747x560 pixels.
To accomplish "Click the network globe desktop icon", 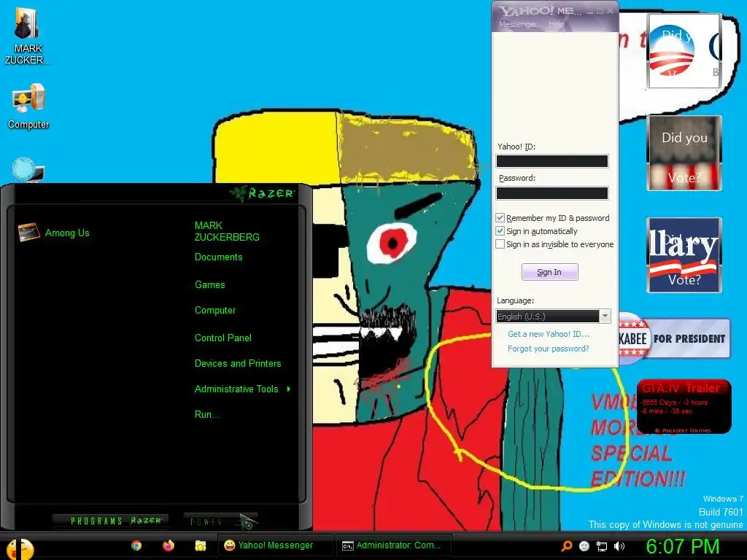I will pyautogui.click(x=27, y=169).
